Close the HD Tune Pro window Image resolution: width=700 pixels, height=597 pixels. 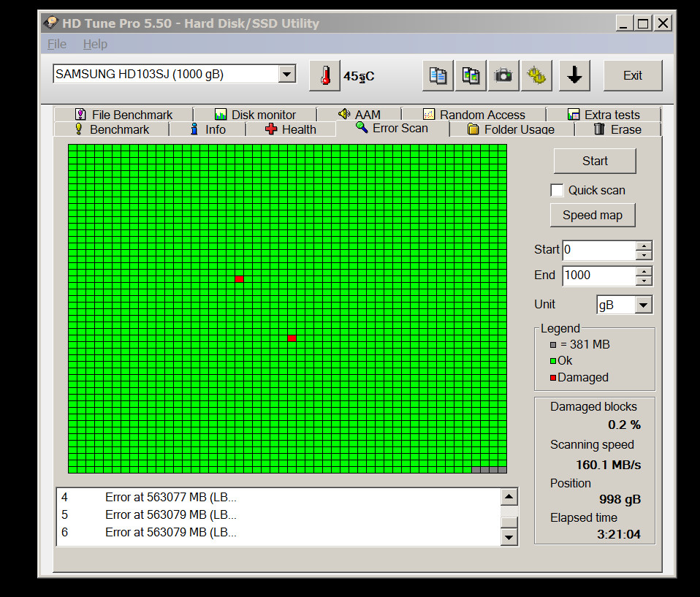663,23
